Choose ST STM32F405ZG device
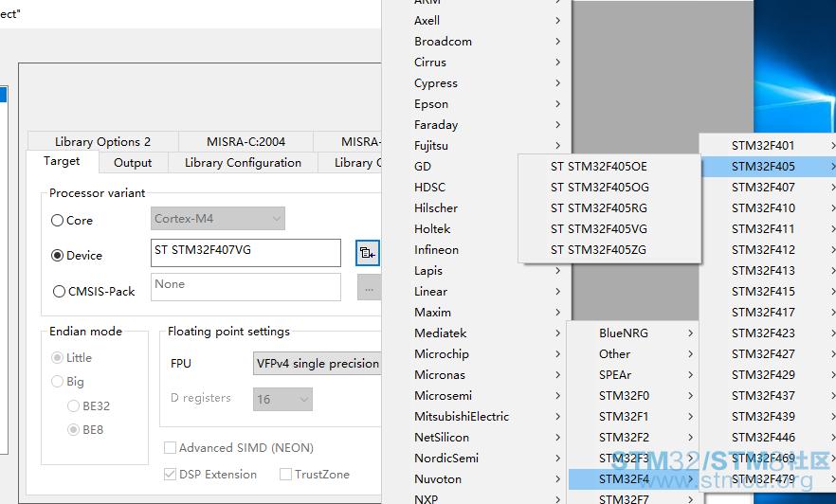The image size is (836, 504). [609, 249]
